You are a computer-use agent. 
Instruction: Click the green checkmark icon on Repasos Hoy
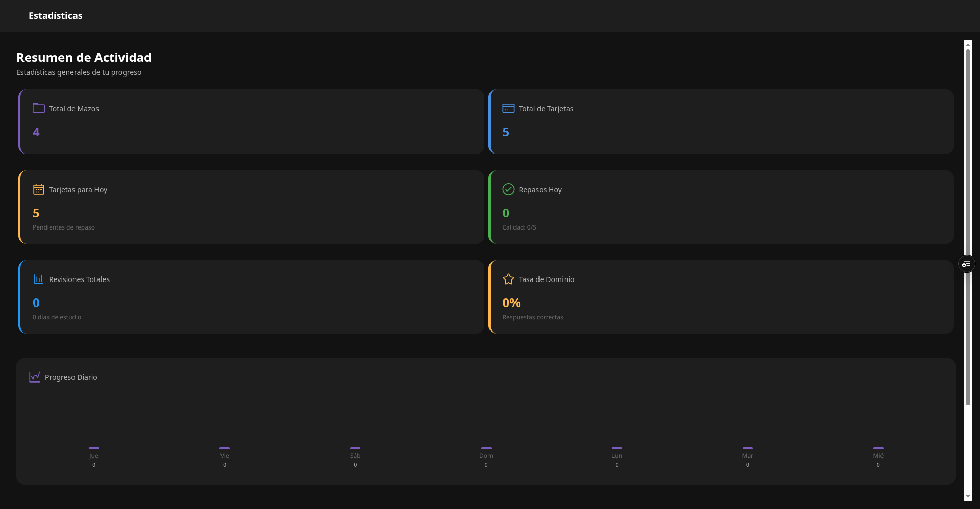[x=508, y=189]
